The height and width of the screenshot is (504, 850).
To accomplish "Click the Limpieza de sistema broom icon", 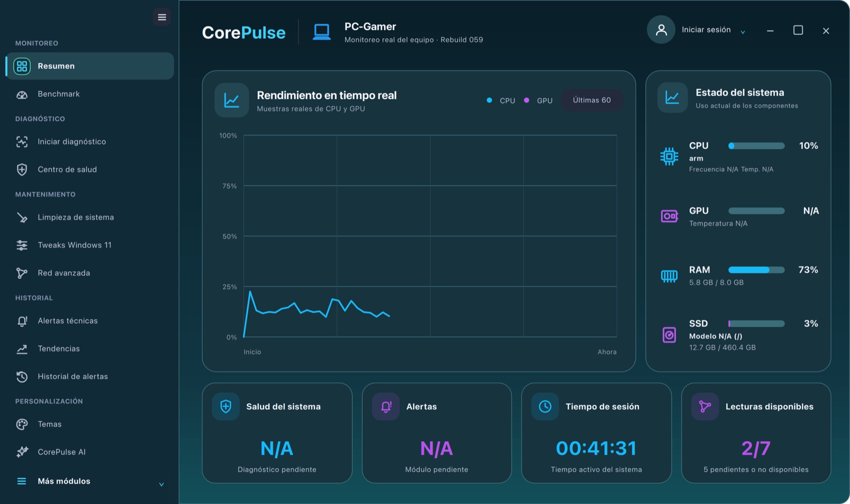I will [x=22, y=217].
